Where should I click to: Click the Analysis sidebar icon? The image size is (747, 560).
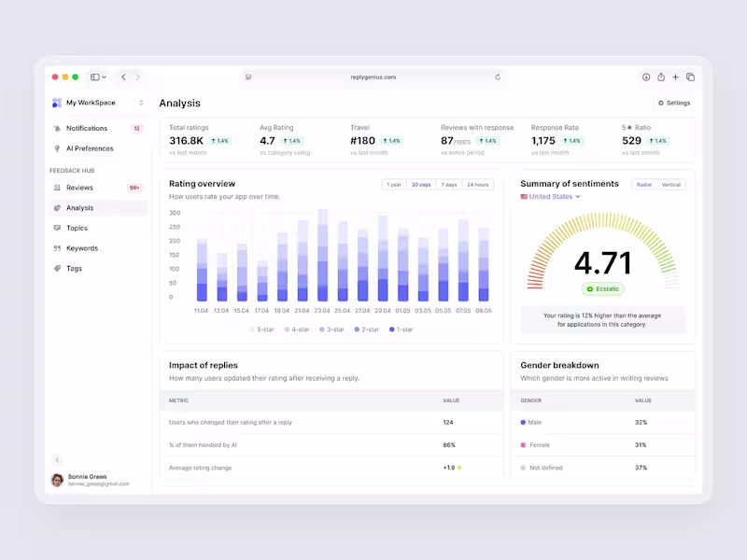click(x=58, y=207)
